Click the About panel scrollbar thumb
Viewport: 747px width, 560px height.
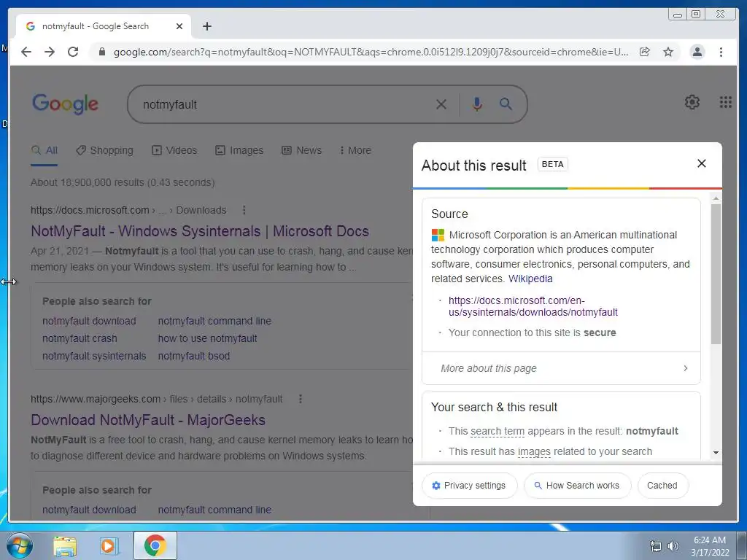(716, 274)
